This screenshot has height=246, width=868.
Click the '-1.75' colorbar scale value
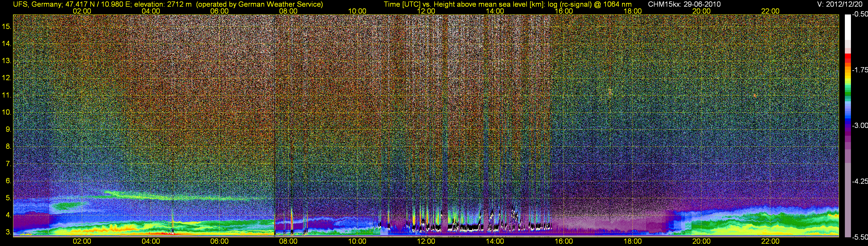coord(860,70)
